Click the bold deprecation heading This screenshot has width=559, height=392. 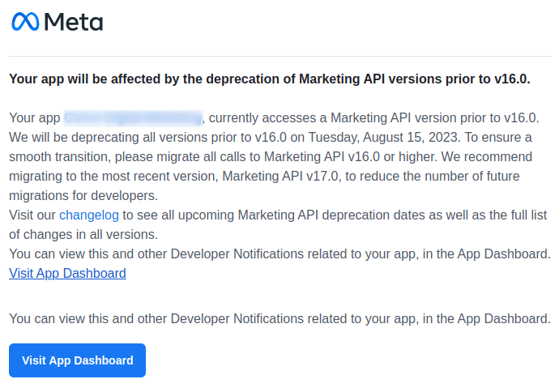tap(270, 79)
